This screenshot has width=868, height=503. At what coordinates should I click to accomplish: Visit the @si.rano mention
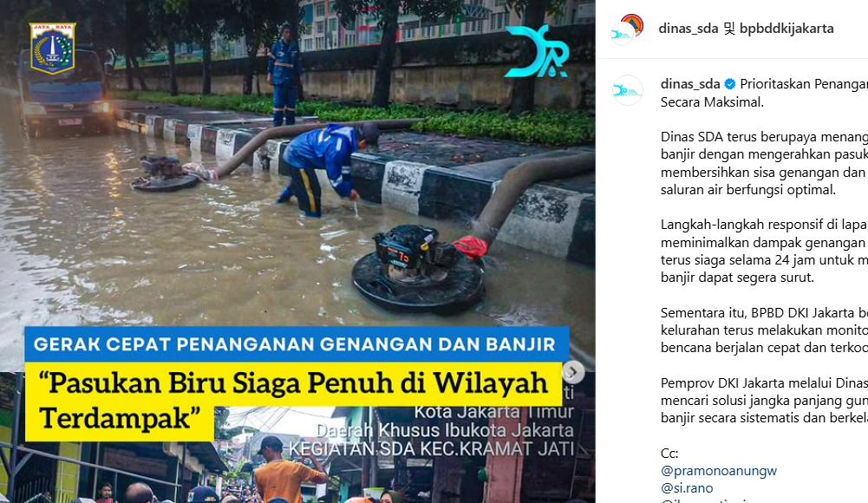tap(687, 488)
